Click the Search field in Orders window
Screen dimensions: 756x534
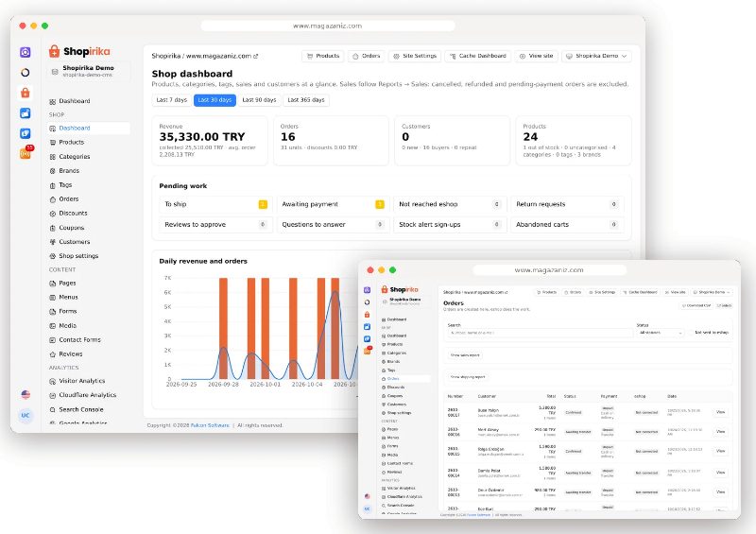pos(540,333)
